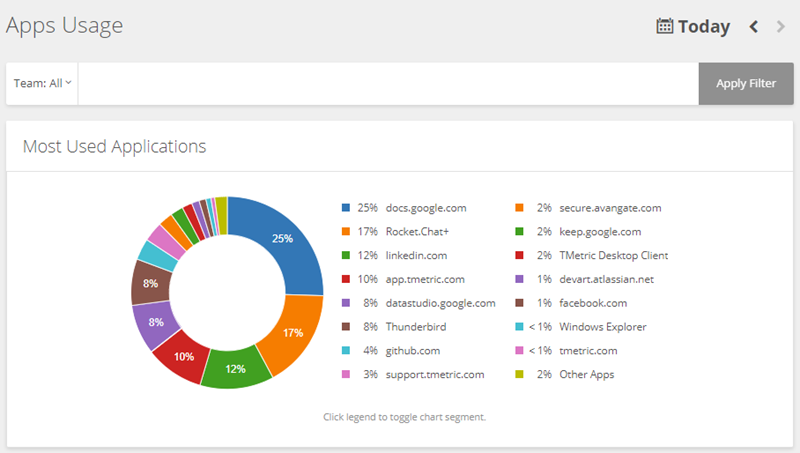This screenshot has width=800, height=453.
Task: Toggle linkedin.com legend green swatch
Action: pyautogui.click(x=346, y=255)
